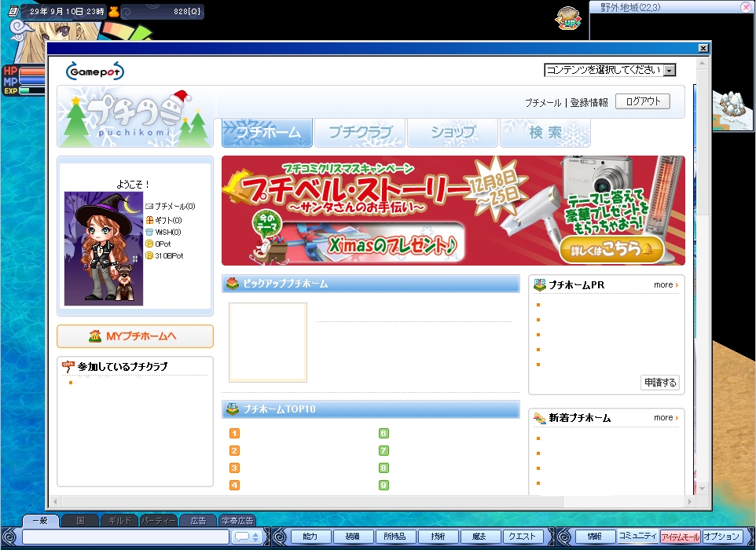Open the ショップ tab
Image resolution: width=756 pixels, height=550 pixels.
pyautogui.click(x=453, y=133)
